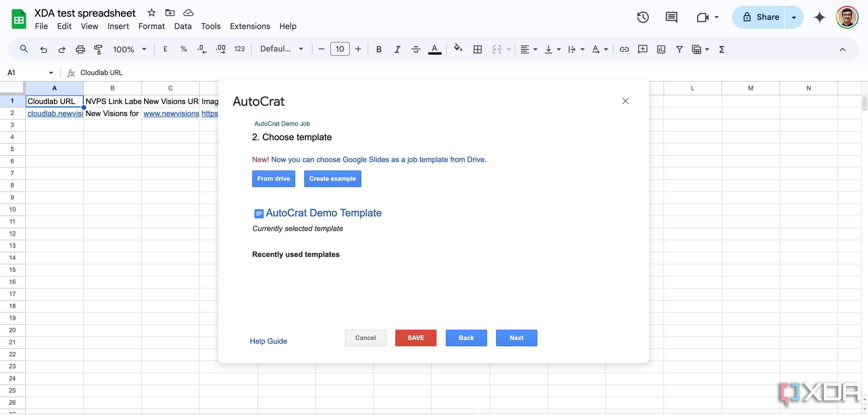Click Back in AutoCrat dialog
868x415 pixels.
click(x=466, y=338)
